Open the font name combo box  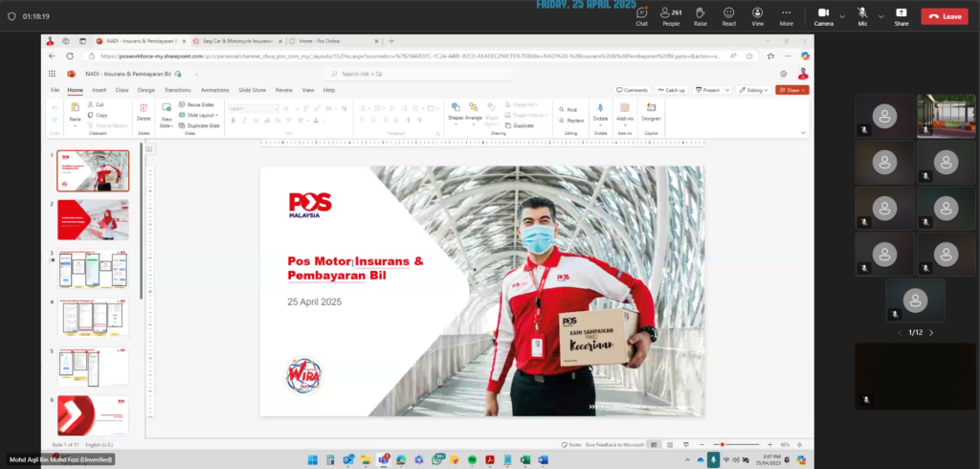[x=253, y=108]
